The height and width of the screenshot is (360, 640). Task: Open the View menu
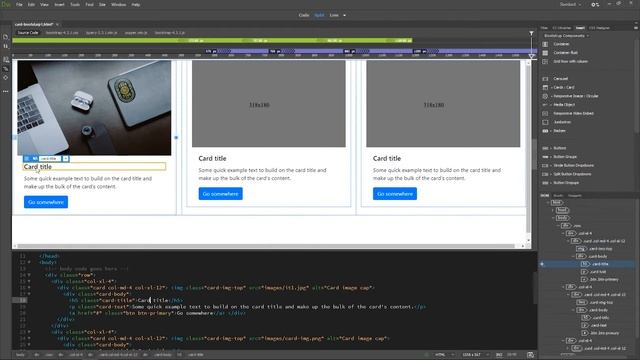(x=44, y=4)
